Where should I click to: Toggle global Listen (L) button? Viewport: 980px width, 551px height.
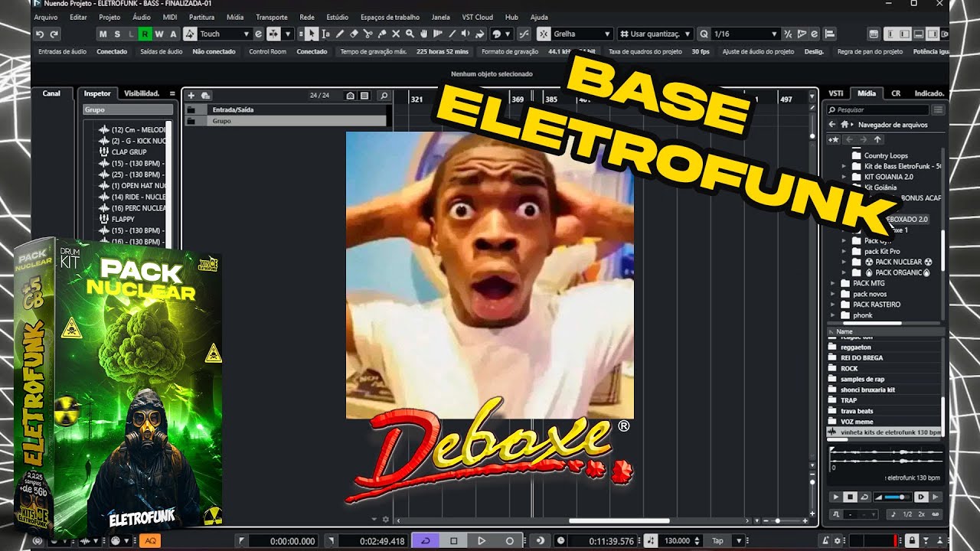click(x=131, y=34)
